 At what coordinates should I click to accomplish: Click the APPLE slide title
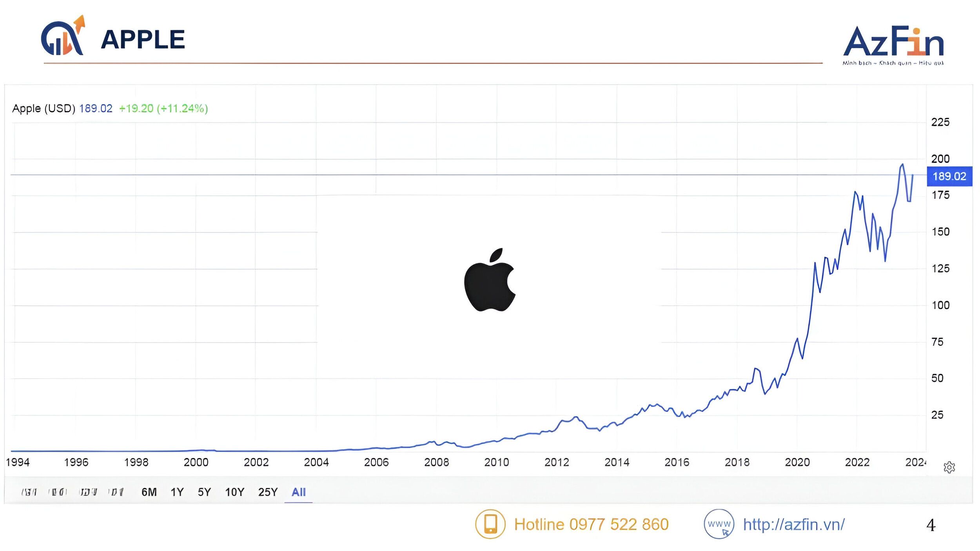143,39
